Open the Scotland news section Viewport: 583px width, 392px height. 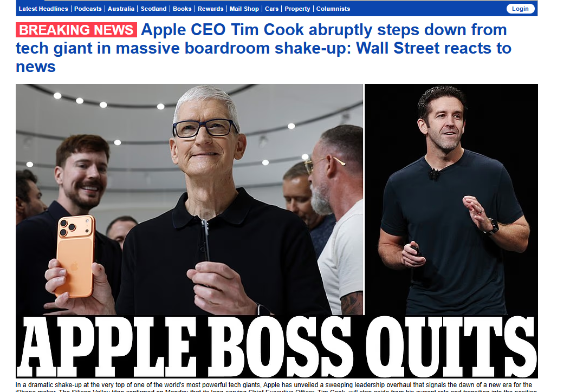coord(153,9)
